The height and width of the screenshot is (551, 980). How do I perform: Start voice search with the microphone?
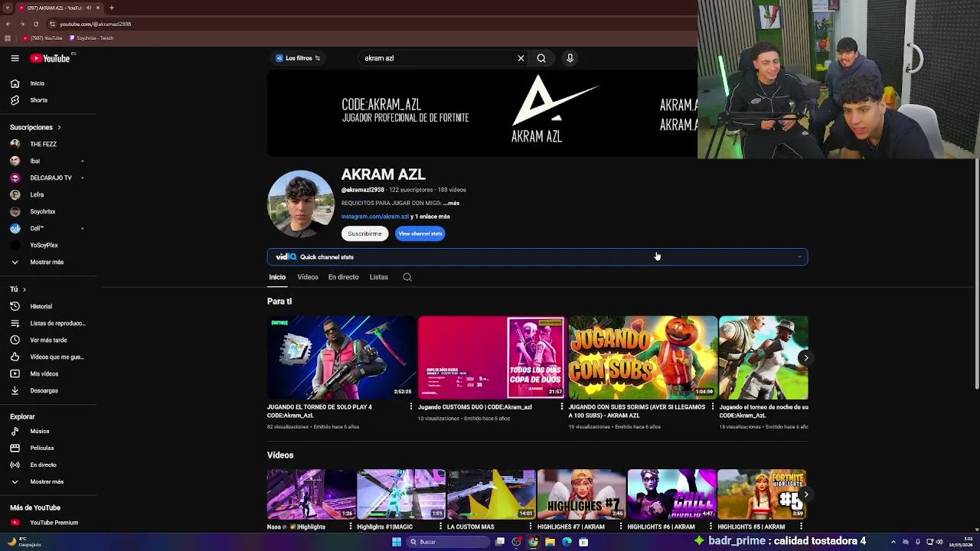coord(570,58)
